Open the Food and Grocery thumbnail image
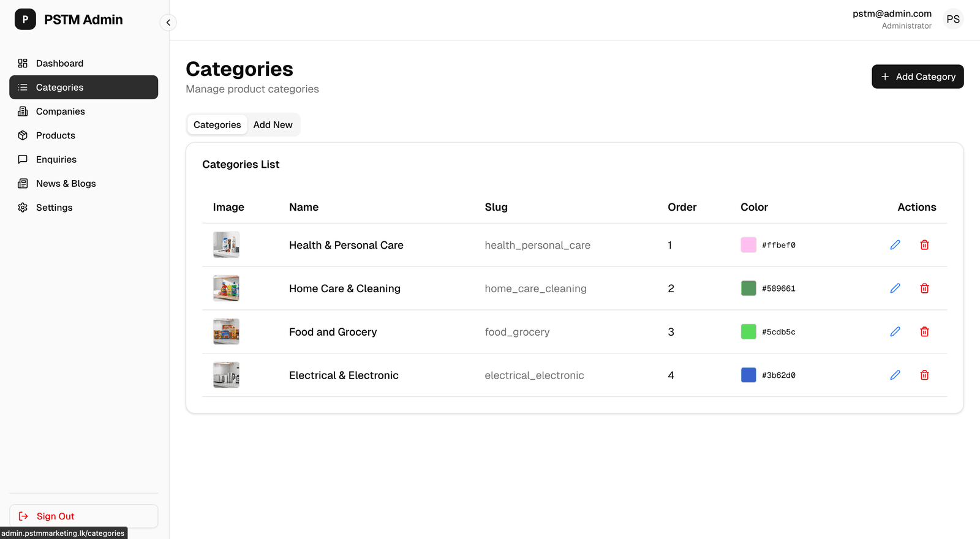Screen dimensions: 980x539 pos(226,332)
